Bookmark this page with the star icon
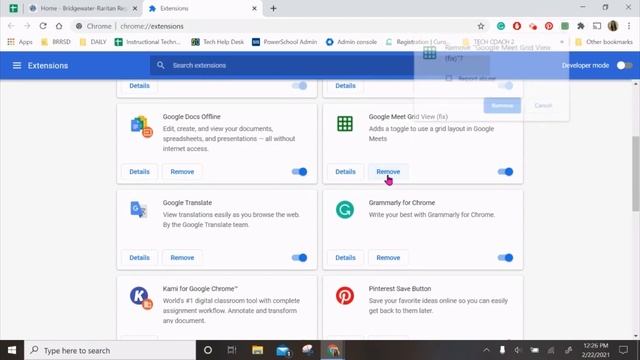The image size is (640, 360). [x=481, y=26]
